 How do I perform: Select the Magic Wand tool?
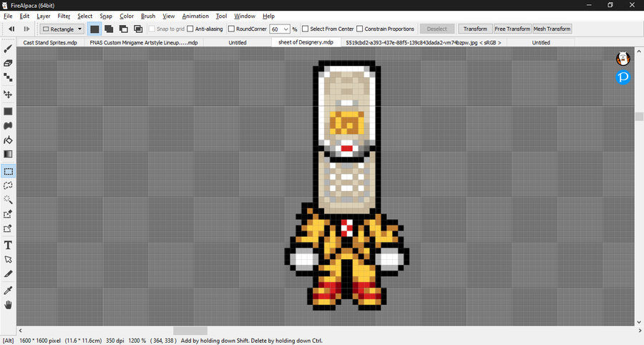[x=8, y=200]
